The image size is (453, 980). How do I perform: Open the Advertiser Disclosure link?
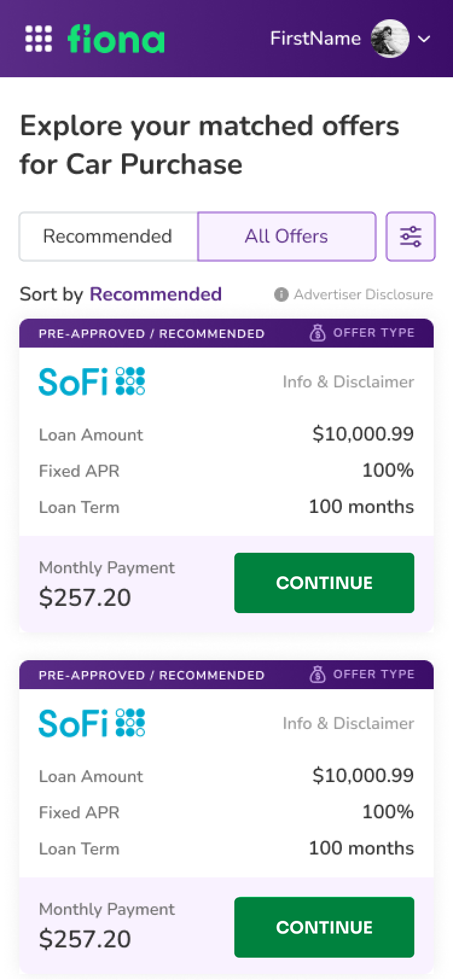[x=363, y=294]
